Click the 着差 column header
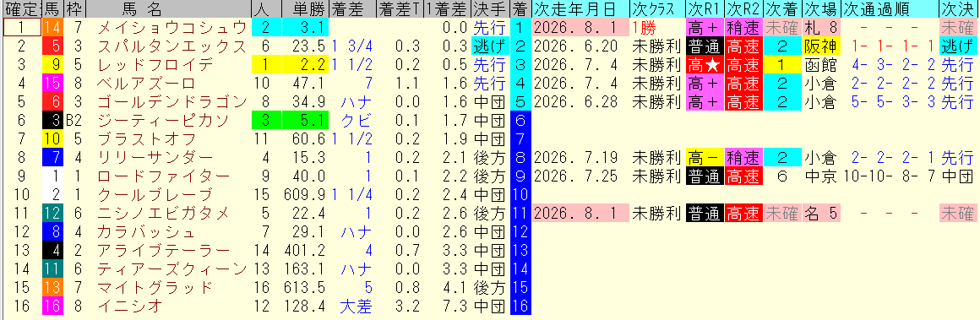 click(352, 8)
